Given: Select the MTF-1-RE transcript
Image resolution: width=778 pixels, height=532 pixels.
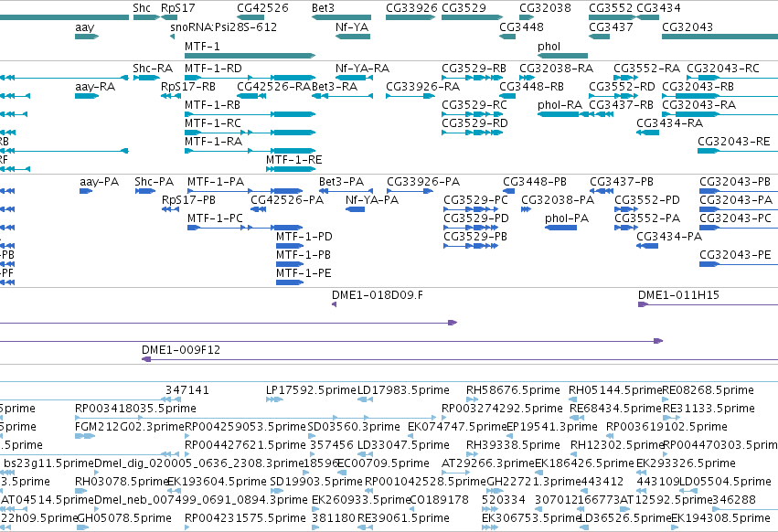Looking at the screenshot, I should pyautogui.click(x=291, y=169).
